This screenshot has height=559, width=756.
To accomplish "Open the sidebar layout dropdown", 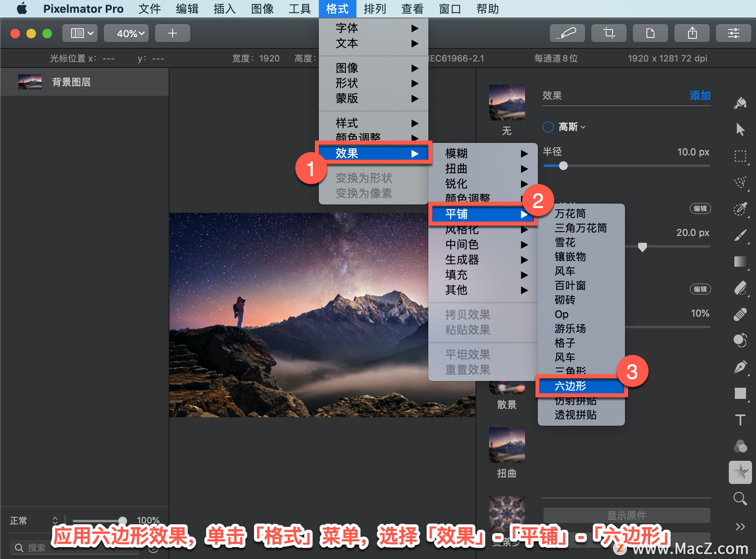I will coord(80,33).
